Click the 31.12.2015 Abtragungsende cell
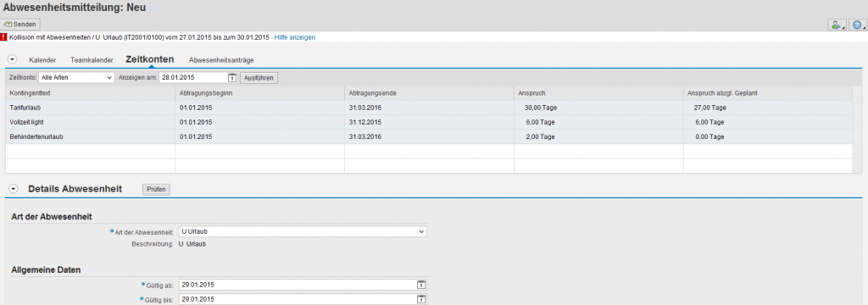The image size is (868, 305). coord(429,122)
